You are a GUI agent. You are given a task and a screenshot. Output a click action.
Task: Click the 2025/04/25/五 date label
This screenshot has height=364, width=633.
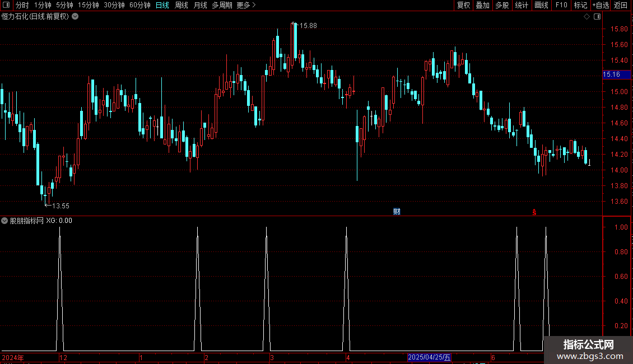coord(429,357)
